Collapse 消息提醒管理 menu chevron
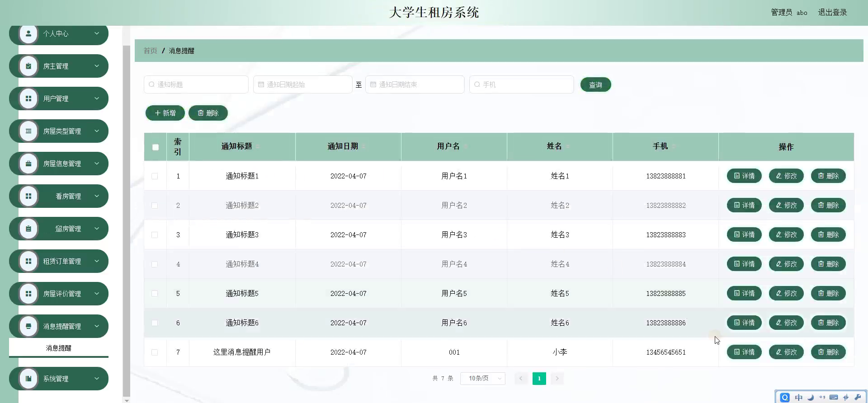868x403 pixels. tap(96, 326)
